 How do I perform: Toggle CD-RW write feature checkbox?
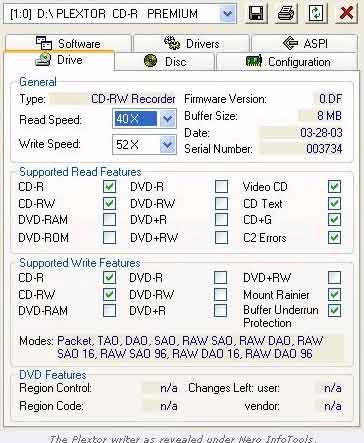[x=109, y=294]
